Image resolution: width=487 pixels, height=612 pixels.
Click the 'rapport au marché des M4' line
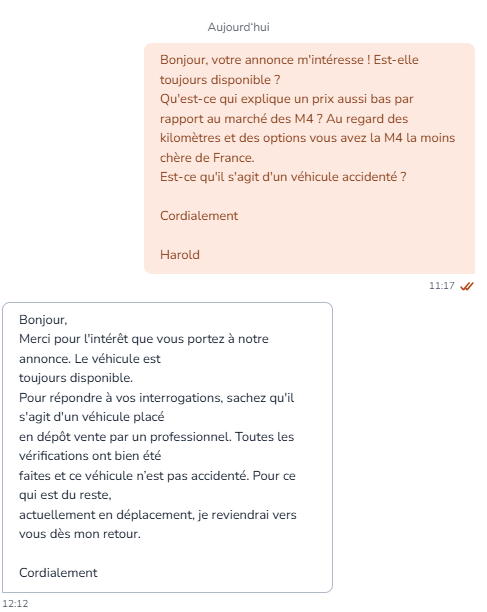tap(284, 119)
